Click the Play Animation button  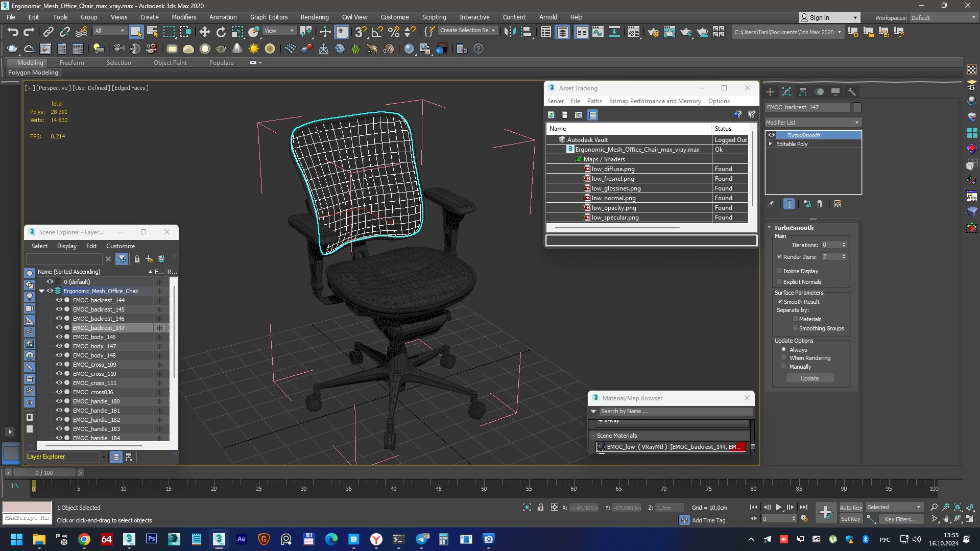[x=779, y=508]
